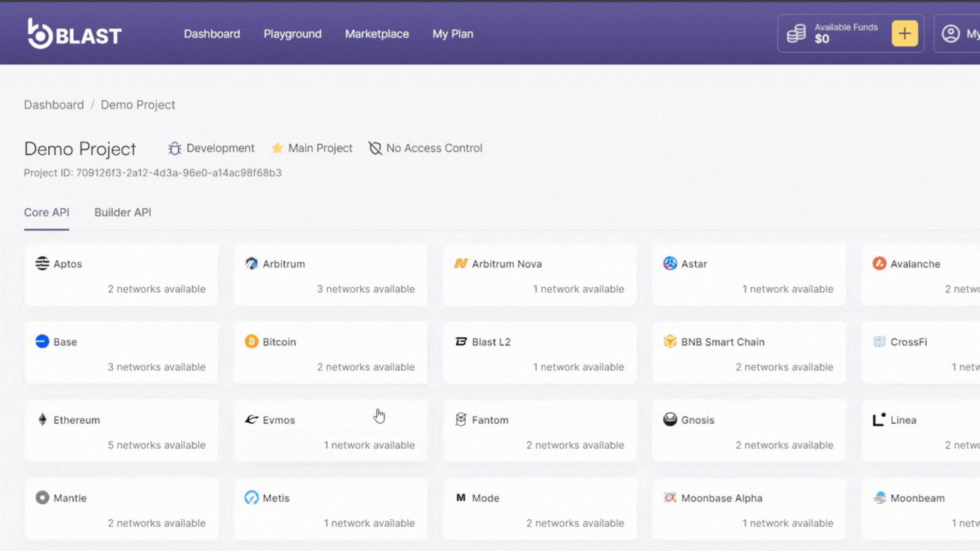Click the BNB Smart Chain icon

(670, 341)
